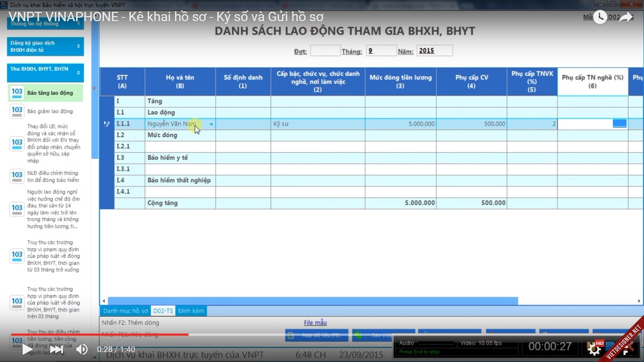
Task: Click the 103 icon beside Báo tăng lao động
Action: point(17,93)
